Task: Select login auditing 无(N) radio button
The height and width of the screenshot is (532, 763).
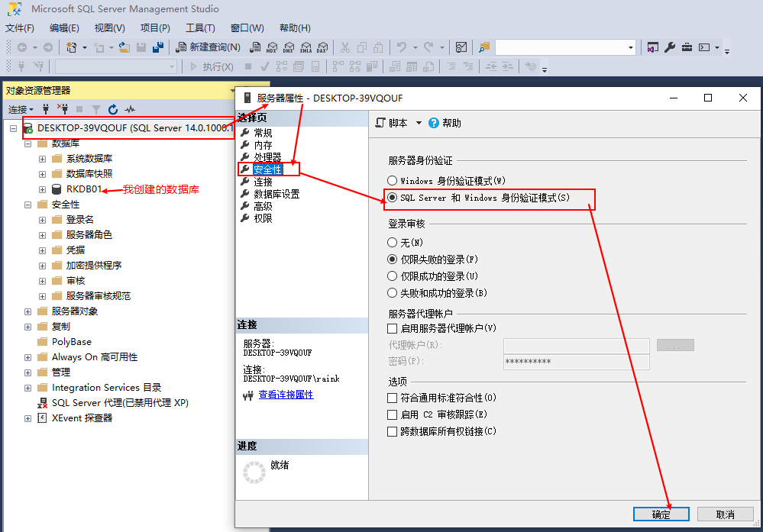Action: tap(393, 242)
